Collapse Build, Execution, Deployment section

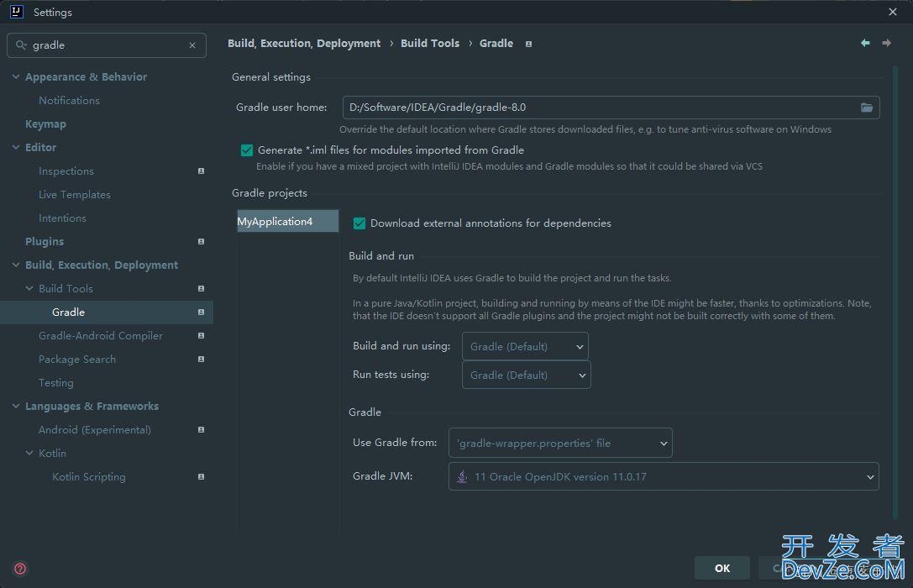[16, 265]
